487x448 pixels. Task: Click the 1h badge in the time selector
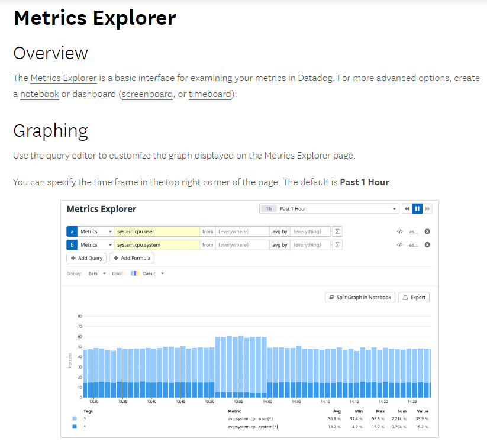pos(269,209)
